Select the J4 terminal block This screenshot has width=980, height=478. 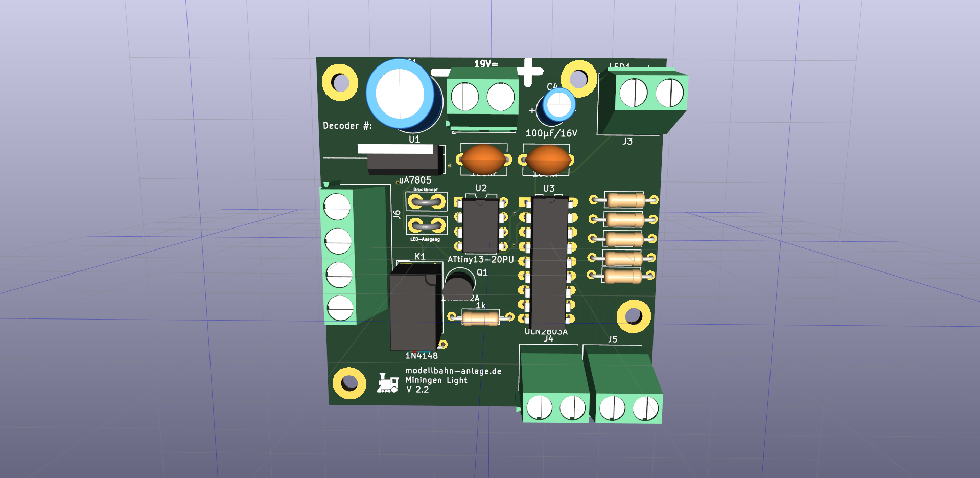pos(553,390)
